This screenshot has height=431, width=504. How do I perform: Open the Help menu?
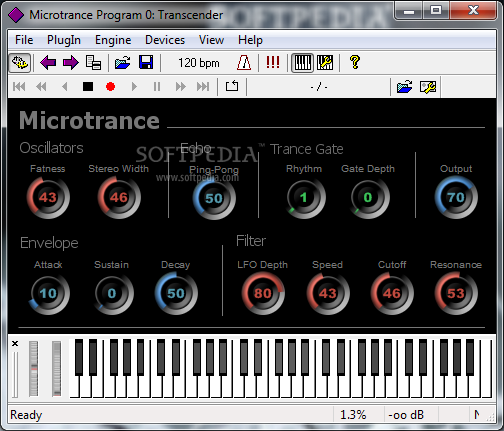coord(250,40)
